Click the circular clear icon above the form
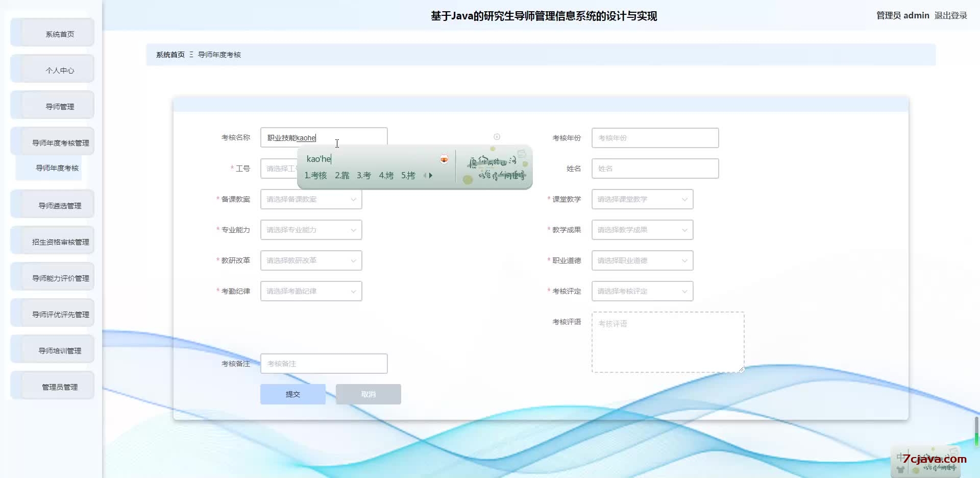 pyautogui.click(x=497, y=137)
